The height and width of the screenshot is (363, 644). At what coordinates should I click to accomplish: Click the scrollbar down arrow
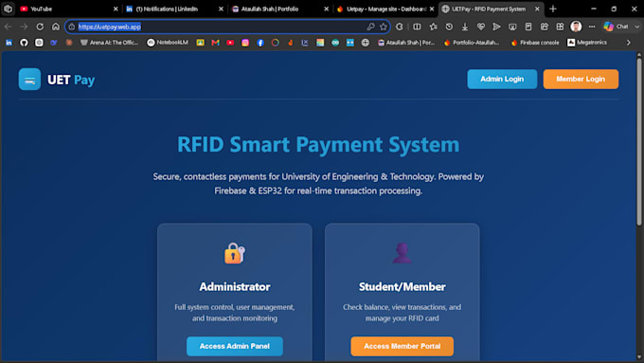(639, 357)
